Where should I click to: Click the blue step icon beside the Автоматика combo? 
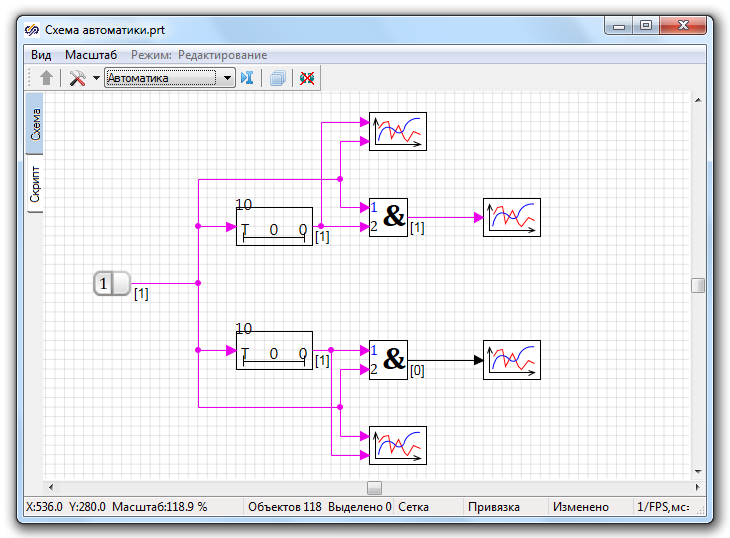pyautogui.click(x=246, y=78)
